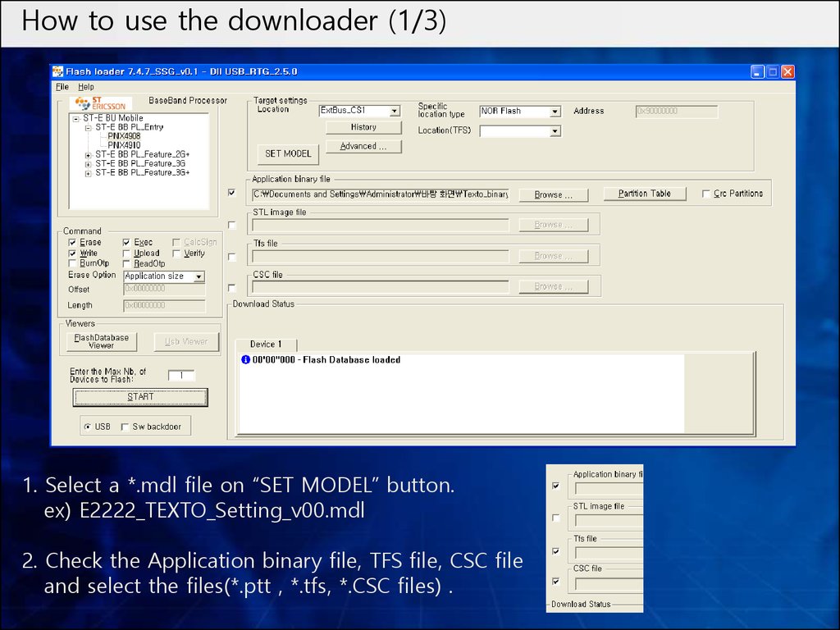Open the File menu
840x630 pixels.
(62, 87)
